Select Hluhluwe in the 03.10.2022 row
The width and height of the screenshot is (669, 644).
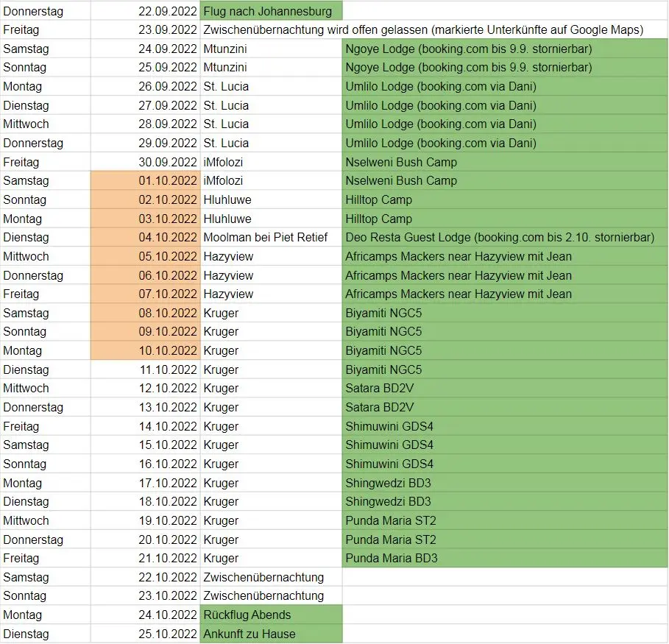[271, 219]
